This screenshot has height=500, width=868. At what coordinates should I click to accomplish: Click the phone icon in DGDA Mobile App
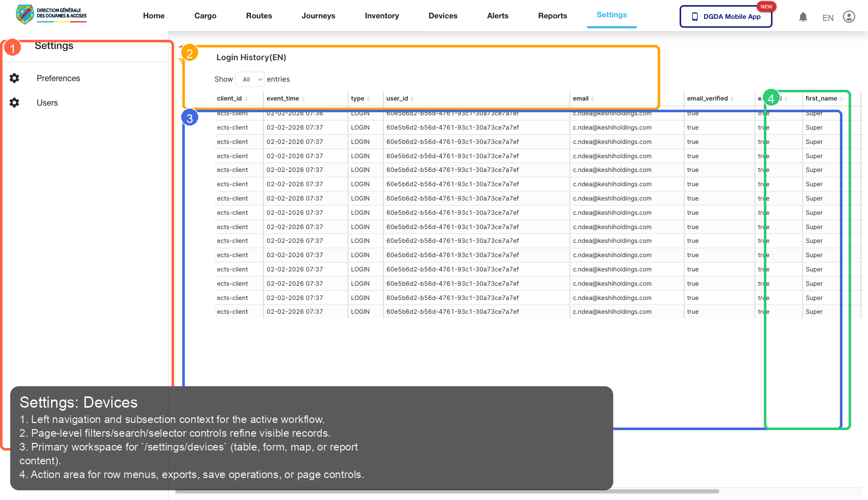[x=694, y=16]
